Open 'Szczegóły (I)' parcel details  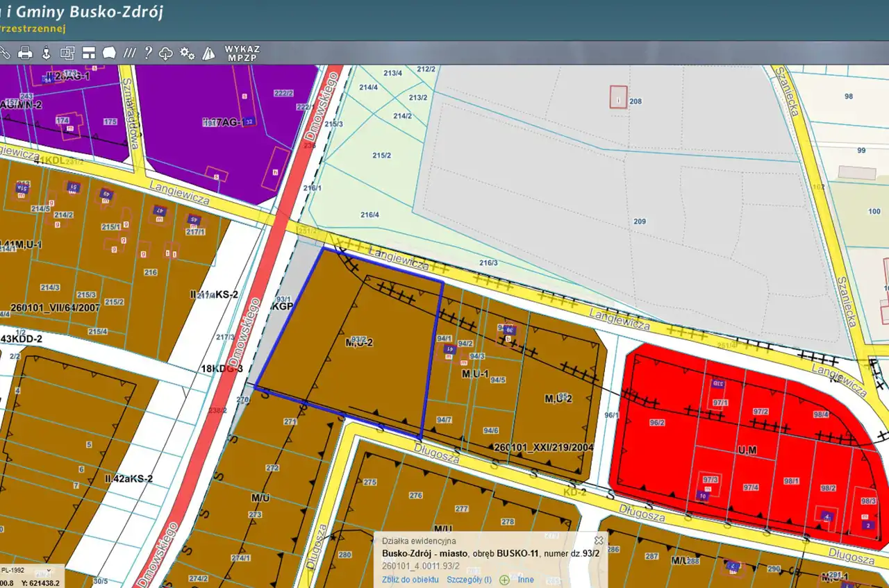[x=469, y=580]
